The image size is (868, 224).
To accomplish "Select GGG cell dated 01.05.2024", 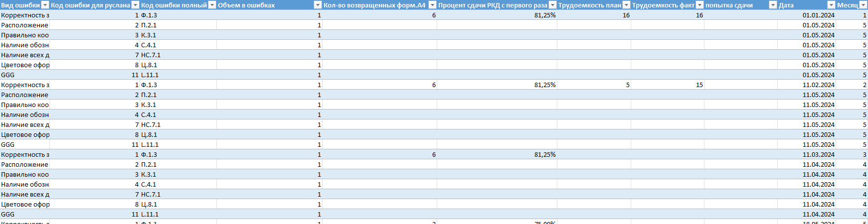I will (25, 75).
